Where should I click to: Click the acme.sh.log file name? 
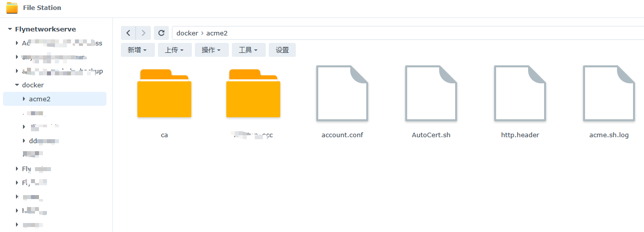[609, 135]
